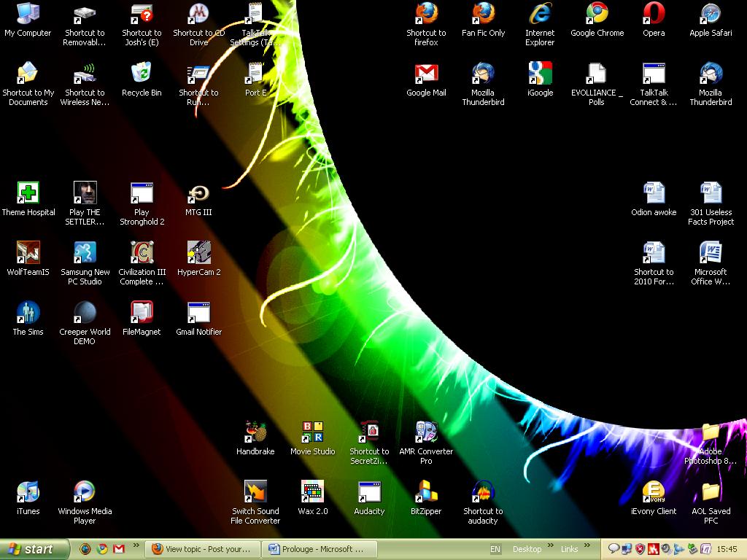Click the Opera browser shortcut
747x560 pixels.
pyautogui.click(x=654, y=14)
